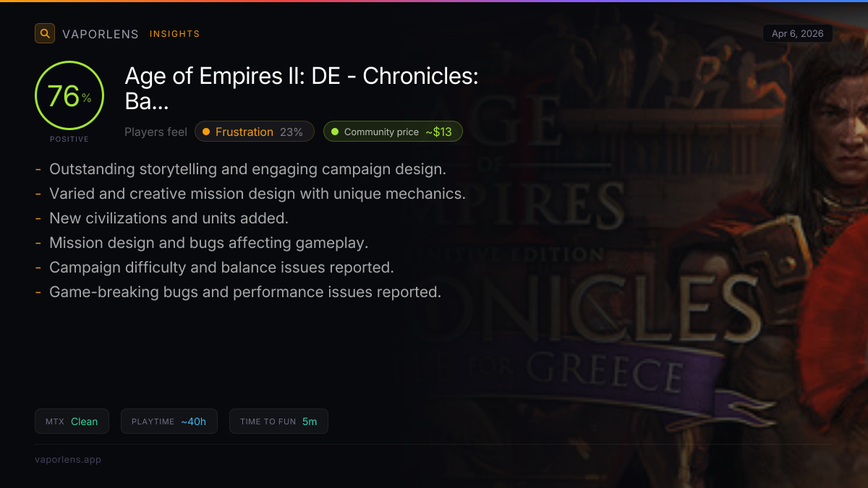Open the vaporlens.app footer link
The width and height of the screenshot is (868, 488).
tap(68, 460)
